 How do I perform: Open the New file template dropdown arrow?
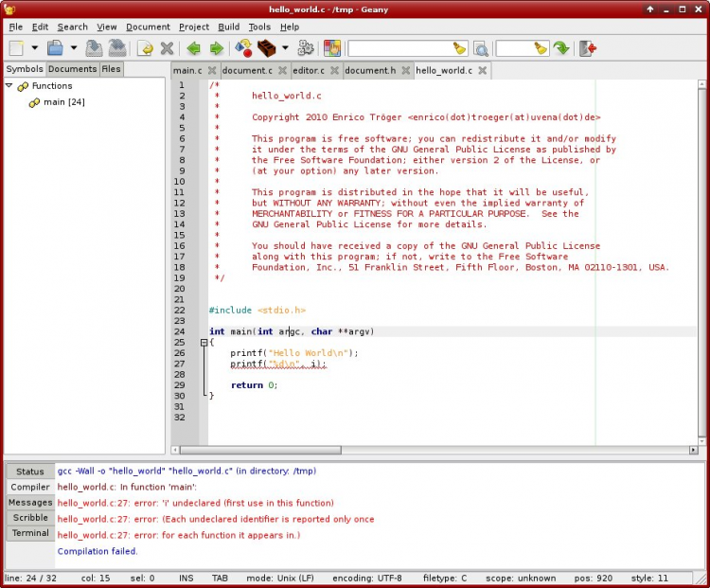(x=35, y=48)
